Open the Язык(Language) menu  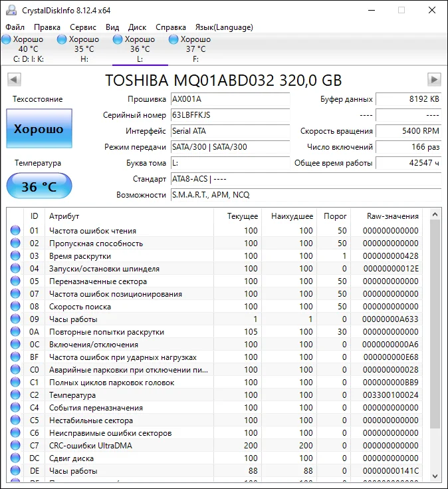click(x=224, y=27)
